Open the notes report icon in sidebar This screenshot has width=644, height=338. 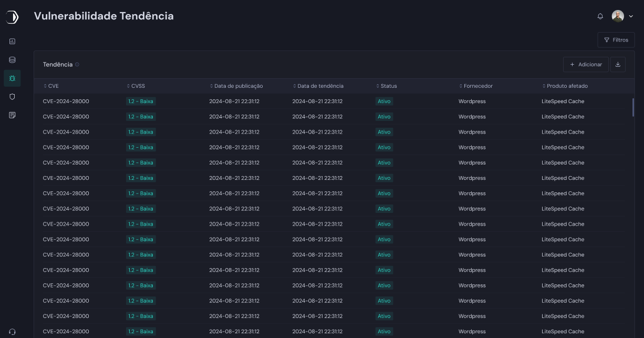pyautogui.click(x=12, y=115)
